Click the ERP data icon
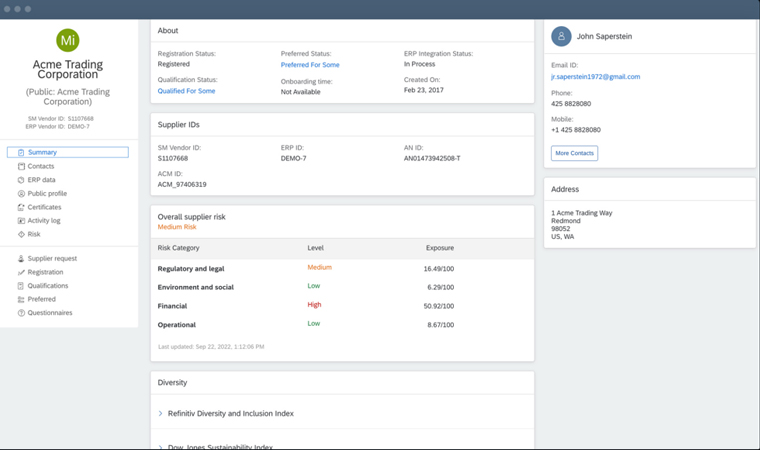The height and width of the screenshot is (450, 760). (21, 180)
